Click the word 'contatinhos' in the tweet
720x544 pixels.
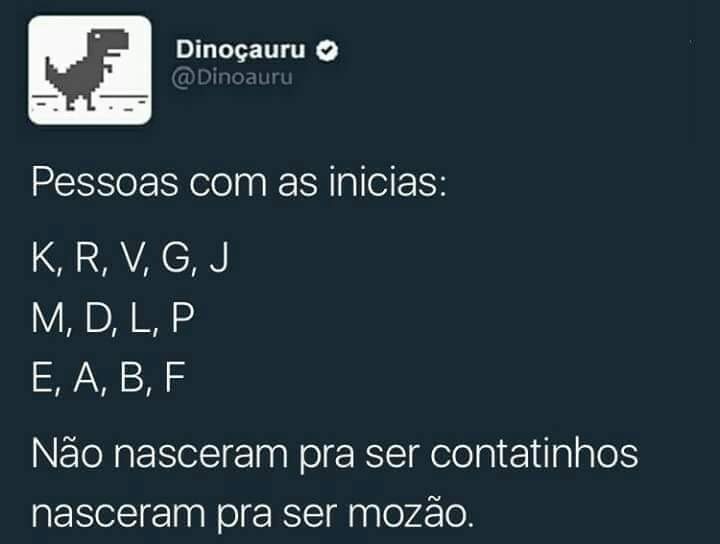click(x=534, y=454)
